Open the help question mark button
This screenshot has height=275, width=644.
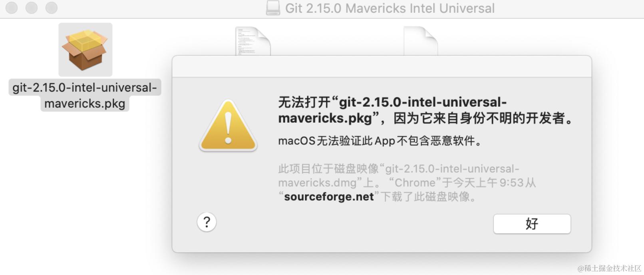pyautogui.click(x=207, y=222)
